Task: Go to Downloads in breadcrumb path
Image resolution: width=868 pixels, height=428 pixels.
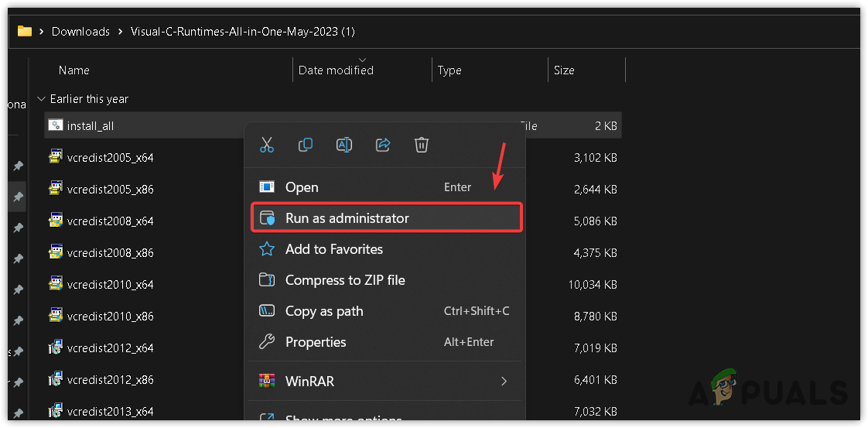Action: coord(80,32)
